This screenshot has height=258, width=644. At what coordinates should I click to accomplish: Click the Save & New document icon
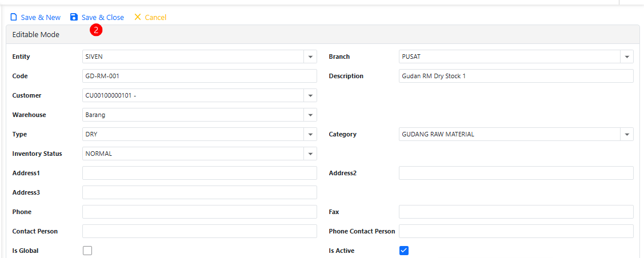14,17
